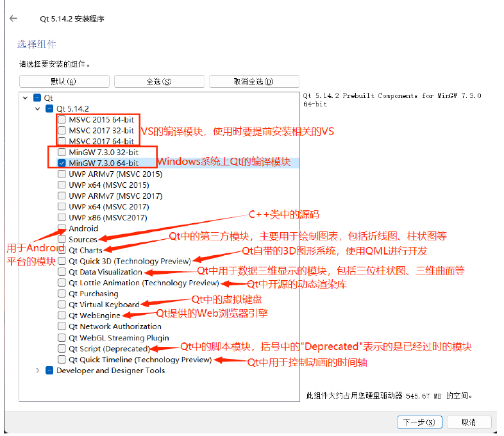Image resolution: width=504 pixels, height=436 pixels.
Task: Click 下一步(N) to continue
Action: pyautogui.click(x=420, y=422)
